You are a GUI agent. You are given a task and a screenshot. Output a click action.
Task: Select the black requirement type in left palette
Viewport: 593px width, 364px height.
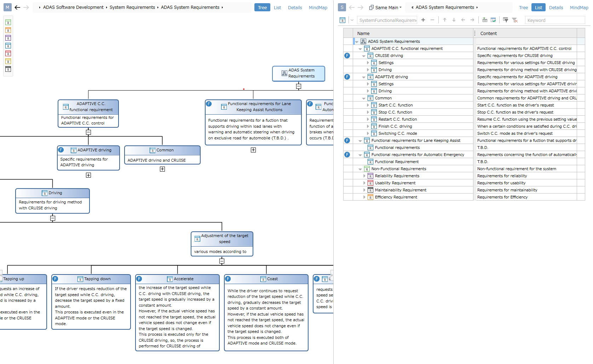(8, 69)
